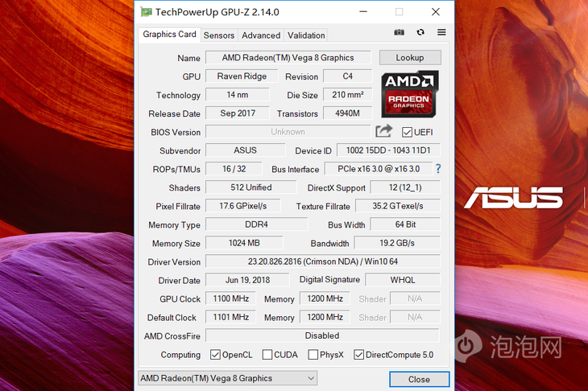
Task: Click the BIOS export share icon
Action: pos(383,131)
